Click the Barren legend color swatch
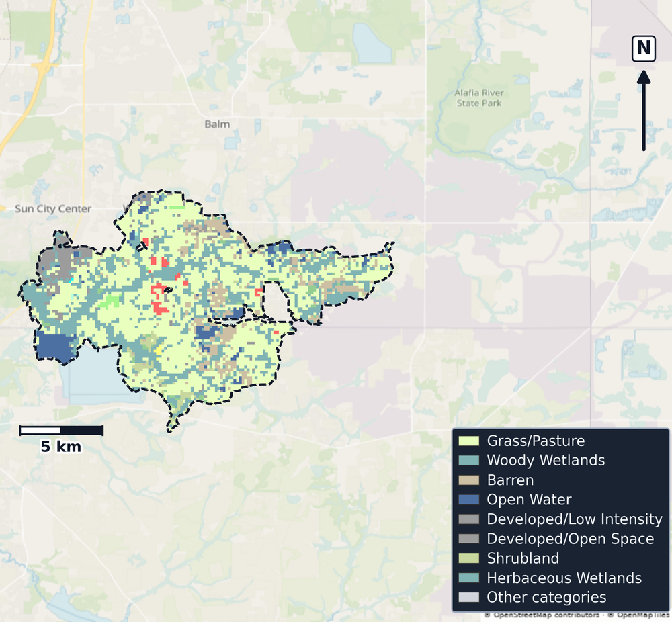This screenshot has height=622, width=672. pyautogui.click(x=468, y=480)
